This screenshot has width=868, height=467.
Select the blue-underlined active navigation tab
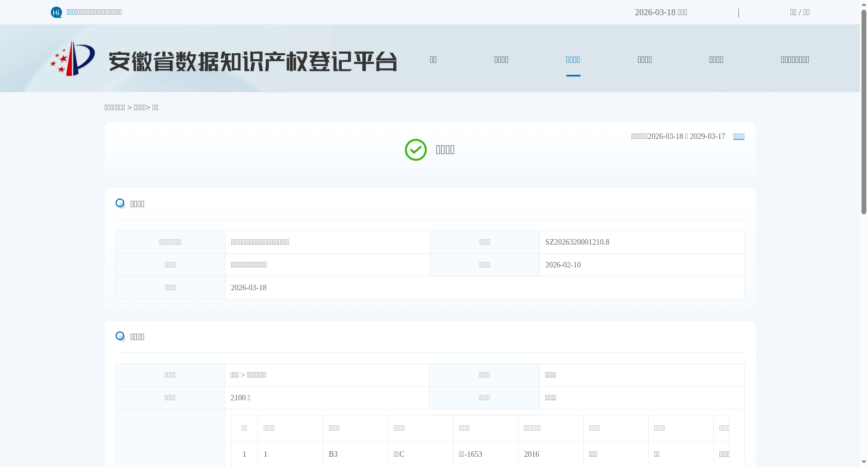coord(573,60)
